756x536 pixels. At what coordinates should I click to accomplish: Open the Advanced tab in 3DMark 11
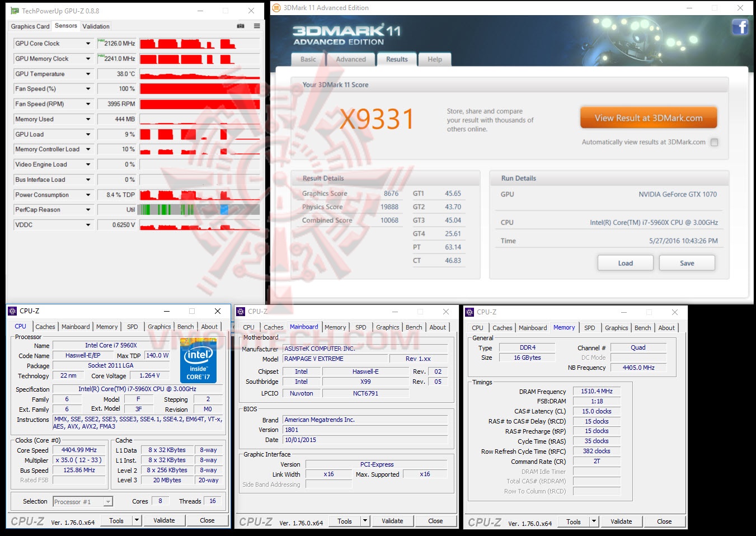tap(351, 59)
